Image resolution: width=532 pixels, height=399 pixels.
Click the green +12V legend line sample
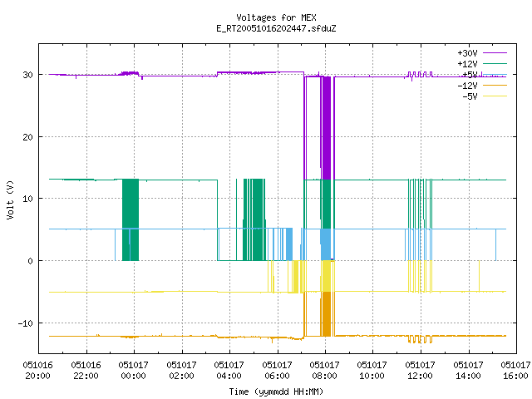click(495, 63)
